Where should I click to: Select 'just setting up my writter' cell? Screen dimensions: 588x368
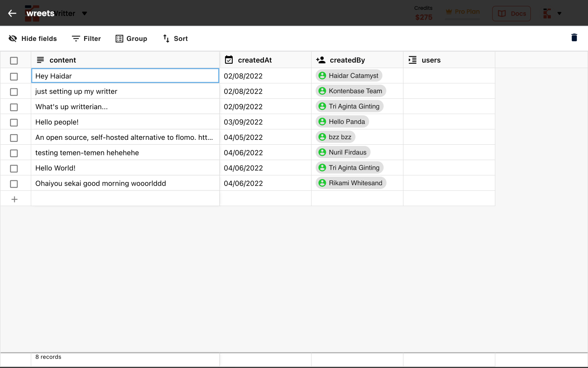click(x=125, y=91)
